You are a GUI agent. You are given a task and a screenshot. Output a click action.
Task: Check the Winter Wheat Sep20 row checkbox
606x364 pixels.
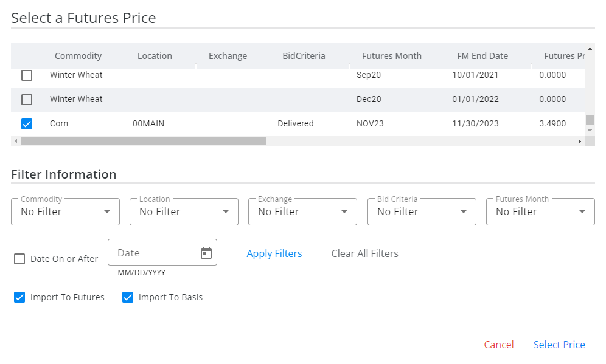pyautogui.click(x=27, y=75)
